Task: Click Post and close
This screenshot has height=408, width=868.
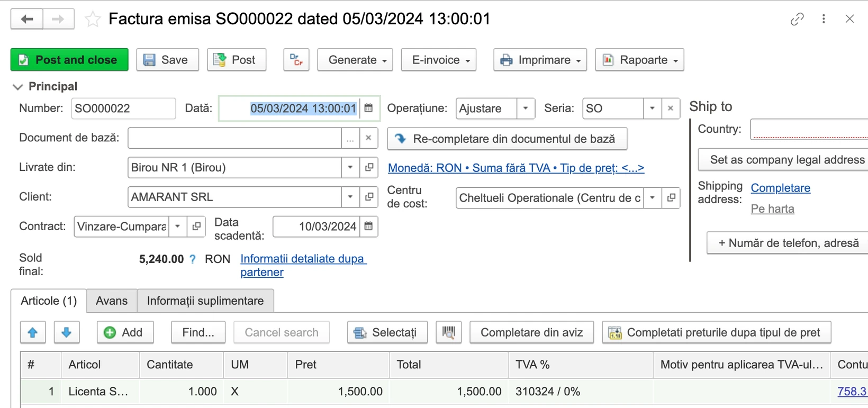Action: pyautogui.click(x=69, y=60)
